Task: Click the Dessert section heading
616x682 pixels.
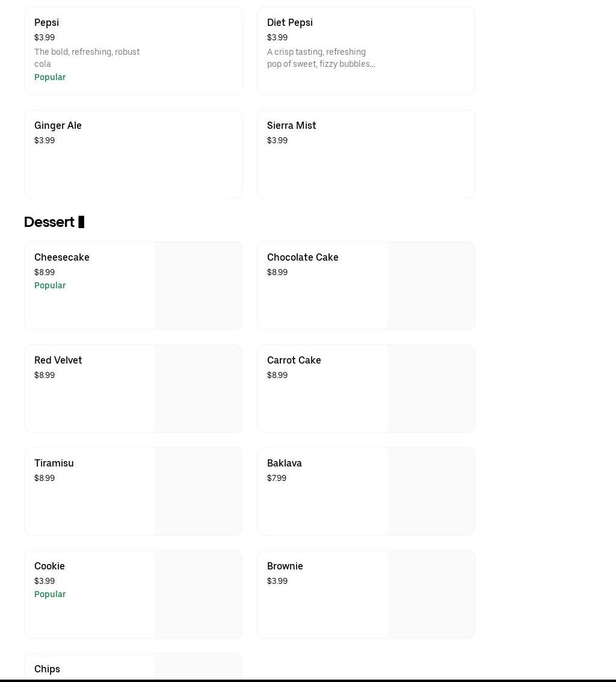Action: pyautogui.click(x=49, y=222)
